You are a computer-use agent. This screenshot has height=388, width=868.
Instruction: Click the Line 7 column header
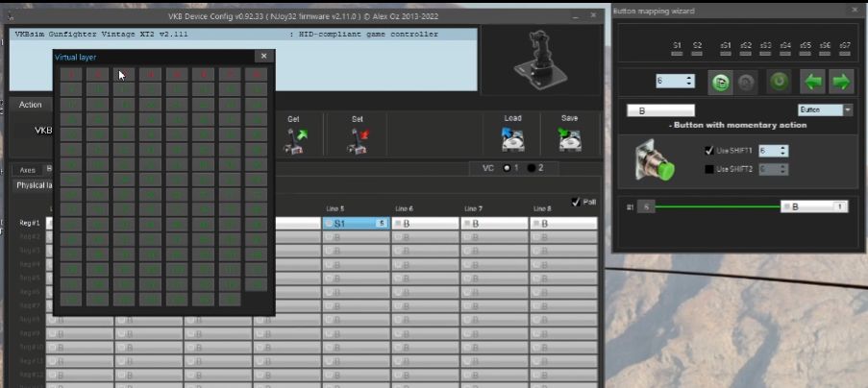473,208
